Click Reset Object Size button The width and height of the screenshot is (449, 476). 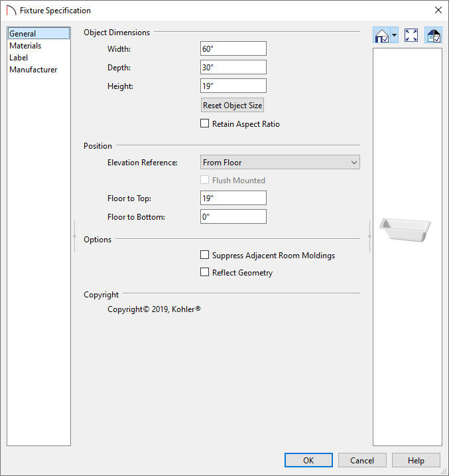[x=232, y=105]
